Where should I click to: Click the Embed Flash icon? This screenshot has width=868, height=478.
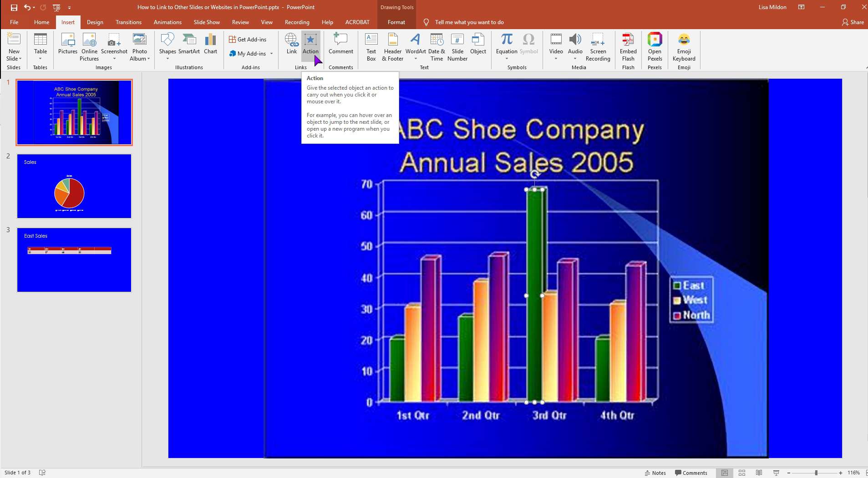point(628,47)
